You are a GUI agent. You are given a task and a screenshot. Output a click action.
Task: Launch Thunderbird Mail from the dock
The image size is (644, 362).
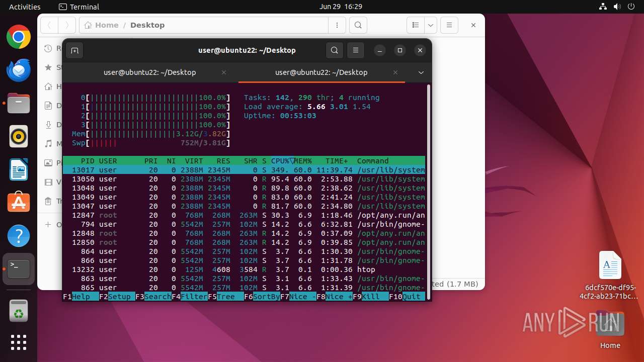click(x=19, y=70)
